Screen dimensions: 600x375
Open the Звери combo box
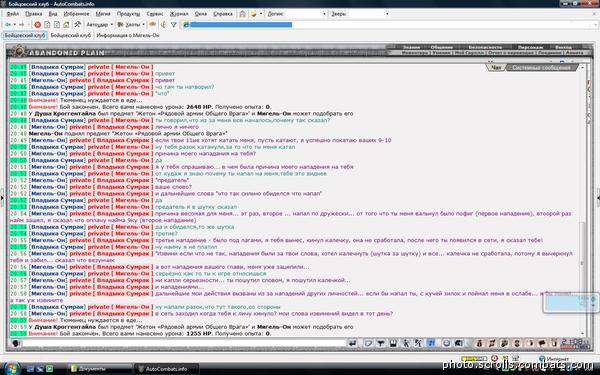click(369, 14)
